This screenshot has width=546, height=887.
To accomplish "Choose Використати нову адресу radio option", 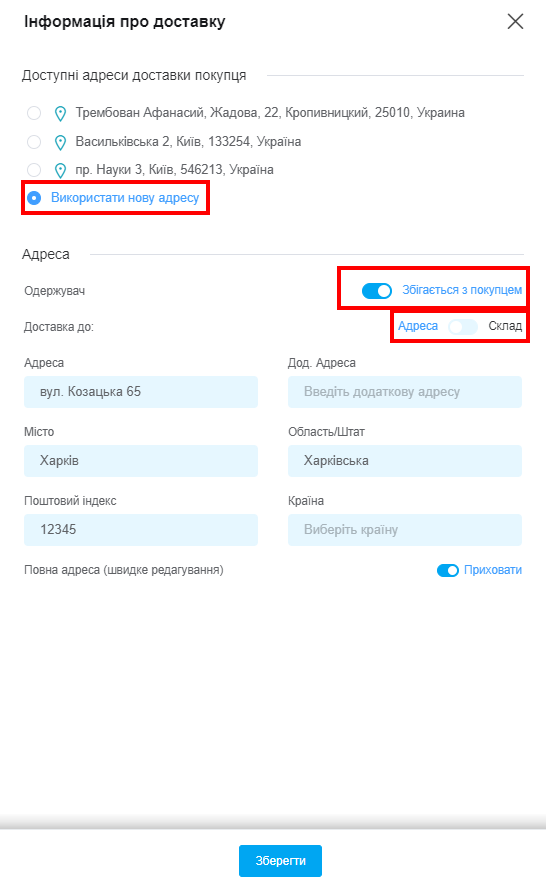I will pyautogui.click(x=34, y=198).
